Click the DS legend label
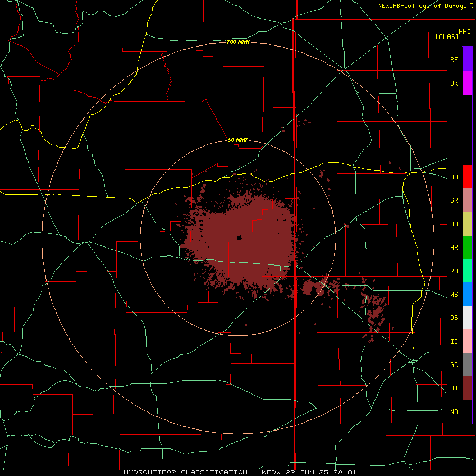Image resolution: width=476 pixels, height=476 pixels. tap(454, 318)
